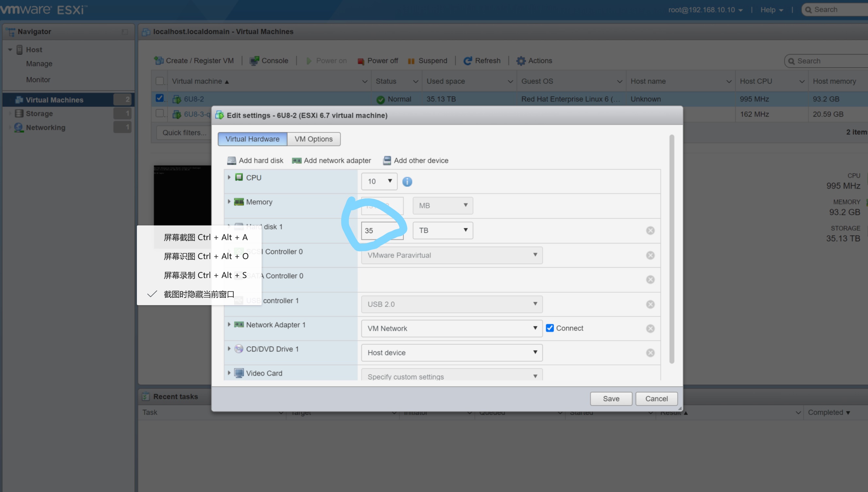
Task: Open the Host device dropdown
Action: coord(452,353)
